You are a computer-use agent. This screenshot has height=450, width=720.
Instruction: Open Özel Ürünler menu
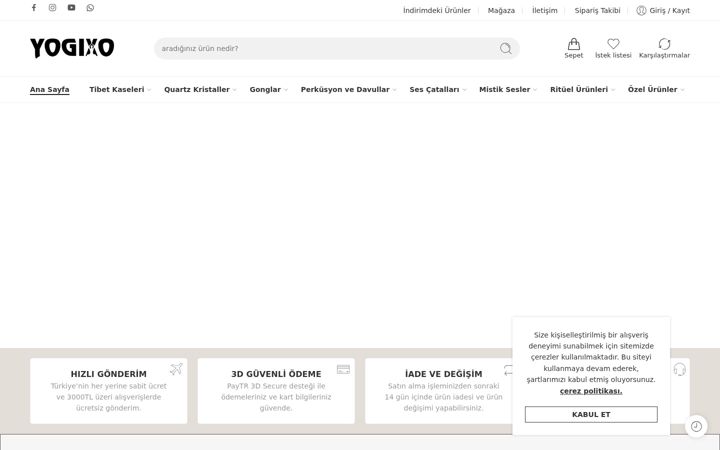[x=652, y=90]
